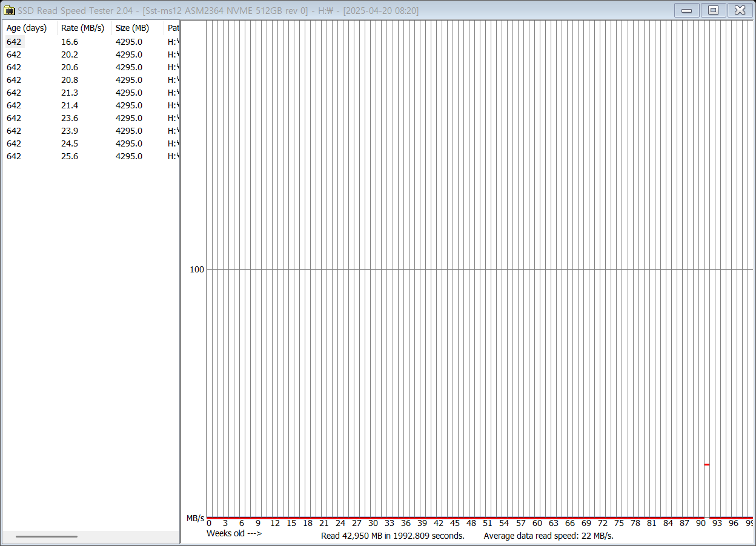Select the file entry with rate 20.2
This screenshot has width=756, height=546.
tap(70, 54)
